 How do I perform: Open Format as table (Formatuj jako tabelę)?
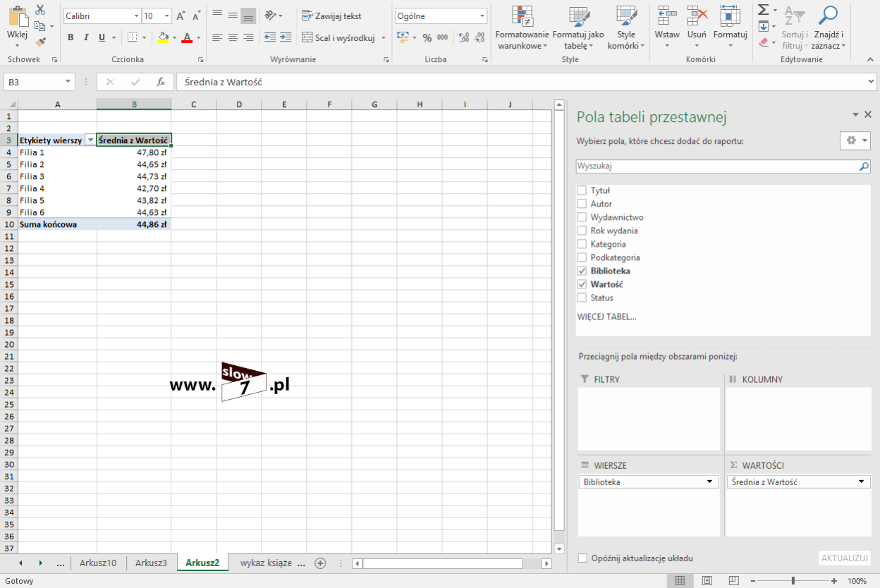[x=578, y=28]
